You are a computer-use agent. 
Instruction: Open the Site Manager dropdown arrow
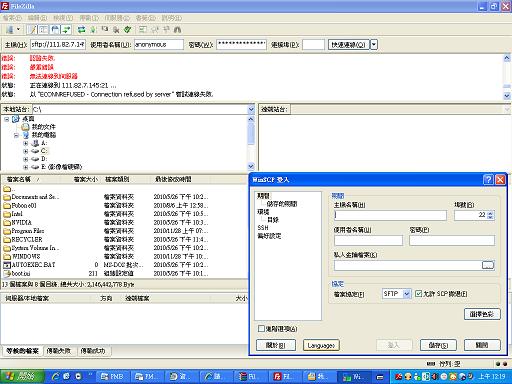click(x=19, y=30)
